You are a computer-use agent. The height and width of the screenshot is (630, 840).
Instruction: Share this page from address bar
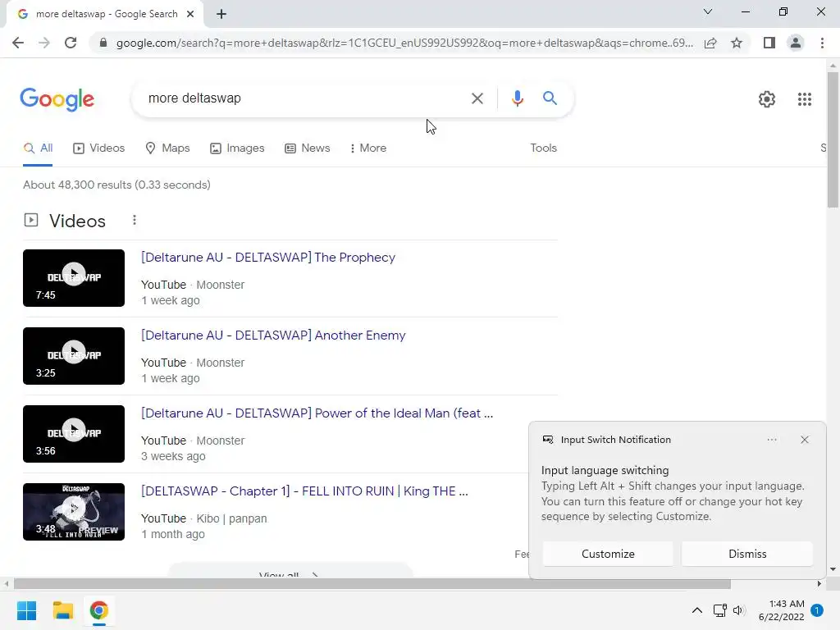click(710, 43)
